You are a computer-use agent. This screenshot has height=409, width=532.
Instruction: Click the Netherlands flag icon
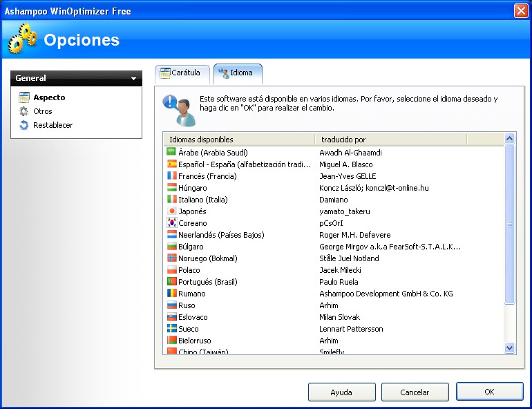(171, 234)
